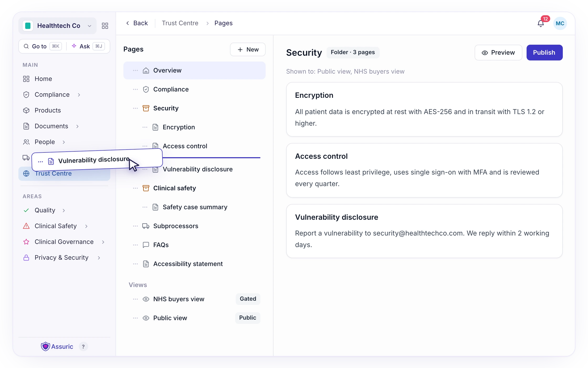This screenshot has height=368, width=588.
Task: Expand the Documents sidebar chevron
Action: (77, 126)
